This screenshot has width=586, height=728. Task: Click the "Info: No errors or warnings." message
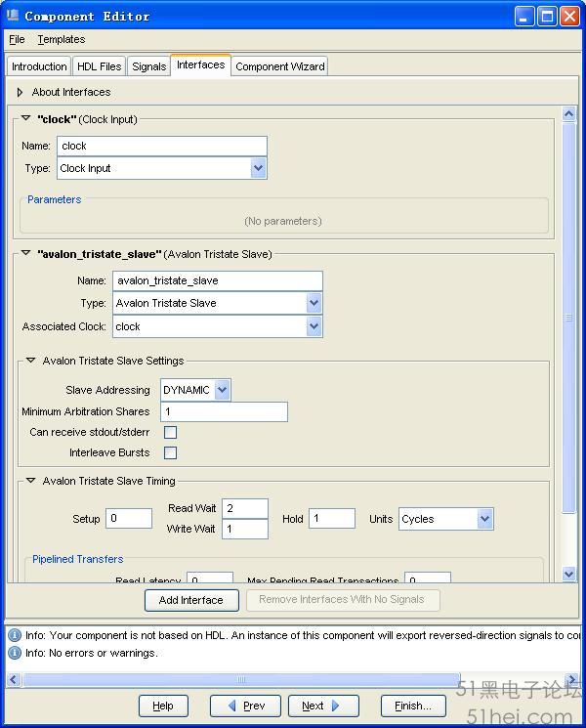(92, 653)
